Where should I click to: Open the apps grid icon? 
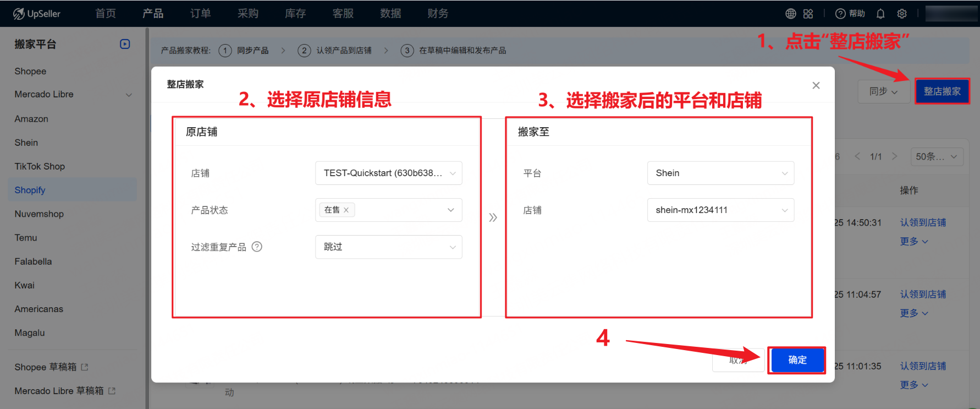pyautogui.click(x=808, y=14)
